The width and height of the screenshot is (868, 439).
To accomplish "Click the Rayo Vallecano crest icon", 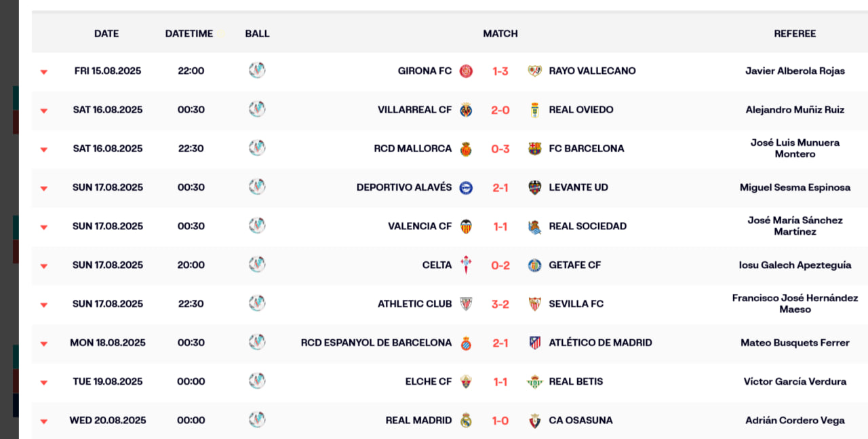I will click(535, 71).
